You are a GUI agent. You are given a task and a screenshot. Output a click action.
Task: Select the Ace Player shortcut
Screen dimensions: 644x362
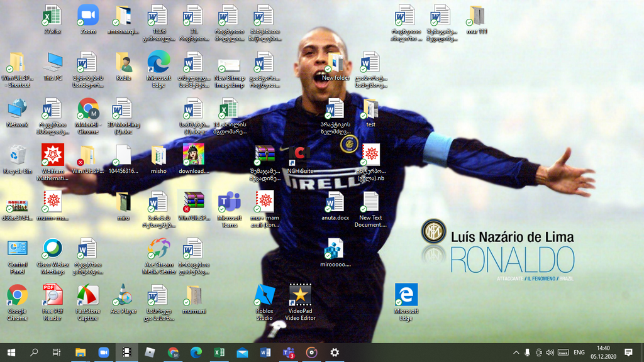click(123, 300)
